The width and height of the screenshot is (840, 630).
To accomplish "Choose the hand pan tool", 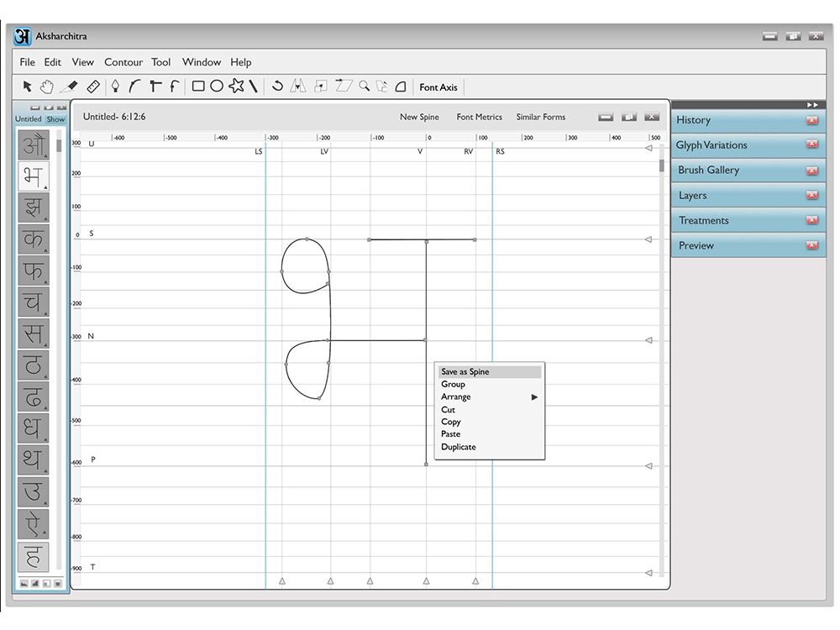I will click(x=47, y=87).
